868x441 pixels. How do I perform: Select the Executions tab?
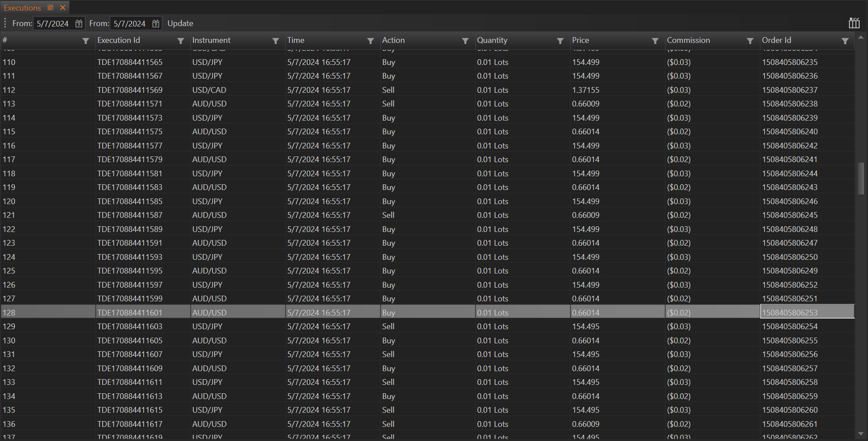pos(22,8)
